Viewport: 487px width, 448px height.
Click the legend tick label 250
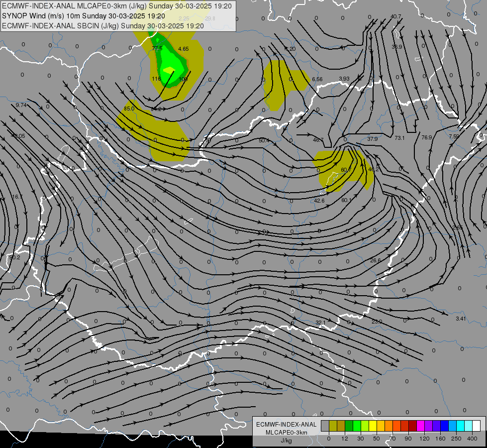456,439
